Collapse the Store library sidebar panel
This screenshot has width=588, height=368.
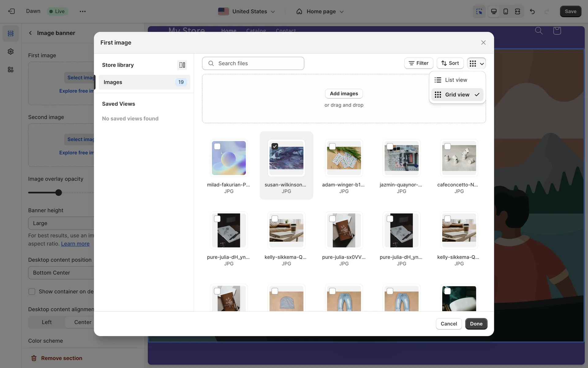[182, 65]
